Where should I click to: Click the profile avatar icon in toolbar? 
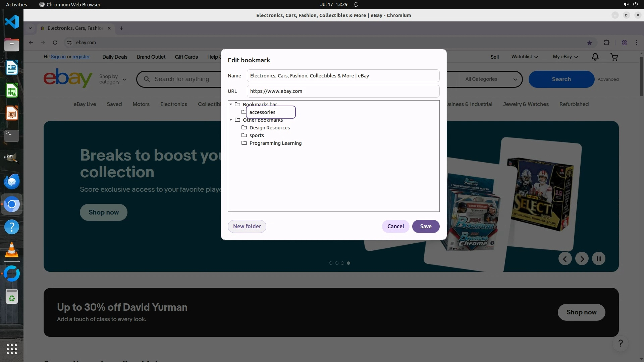click(624, 43)
